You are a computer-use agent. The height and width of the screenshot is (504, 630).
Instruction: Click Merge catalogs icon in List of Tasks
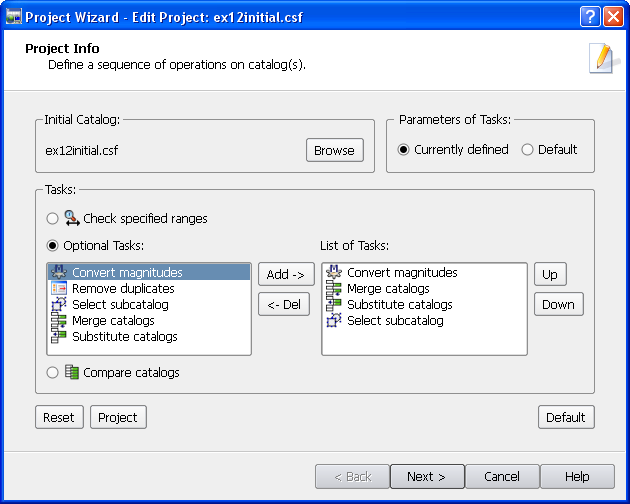334,288
